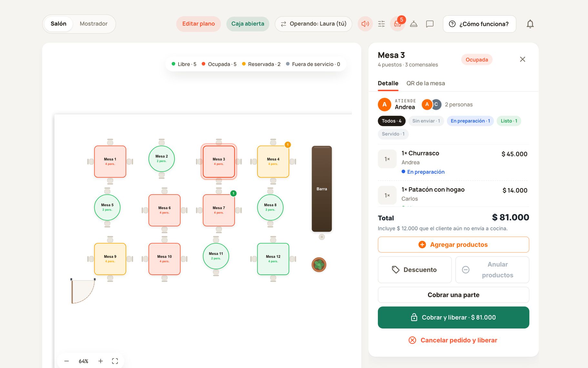Filter orders by Sin enviar
This screenshot has height=368, width=588.
point(426,121)
